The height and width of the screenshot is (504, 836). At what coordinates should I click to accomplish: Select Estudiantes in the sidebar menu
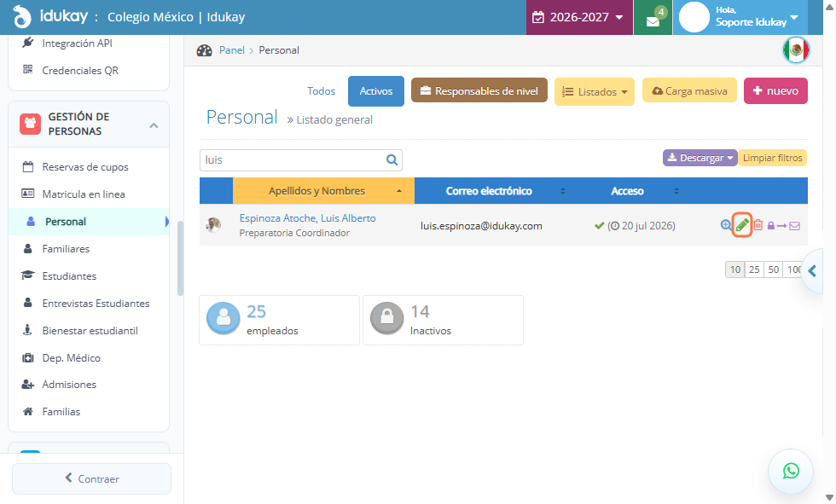pos(69,276)
